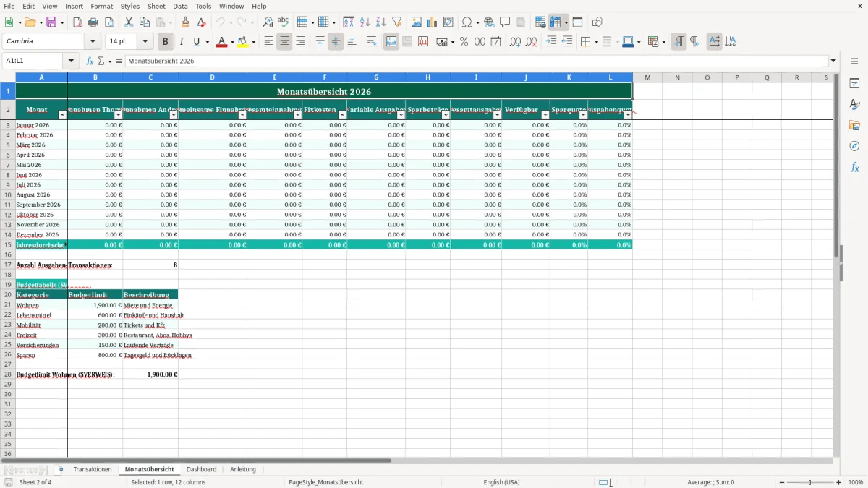
Task: Open the font name dropdown (Cambria)
Action: 93,42
